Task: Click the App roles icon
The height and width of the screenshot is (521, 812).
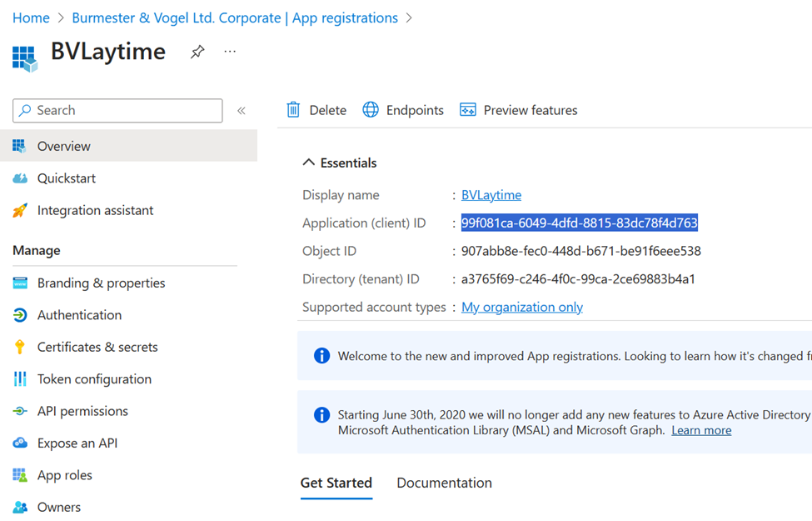Action: pyautogui.click(x=20, y=475)
